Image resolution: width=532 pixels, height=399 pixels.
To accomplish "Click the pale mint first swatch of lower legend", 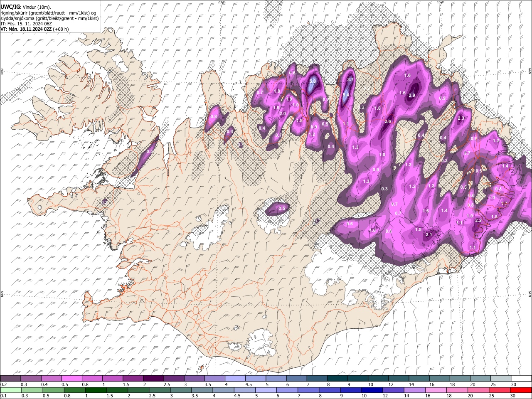I will coord(11,390).
